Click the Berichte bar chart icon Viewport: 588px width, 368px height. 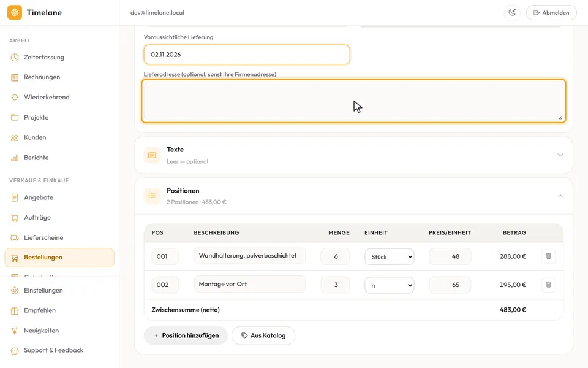coord(15,158)
